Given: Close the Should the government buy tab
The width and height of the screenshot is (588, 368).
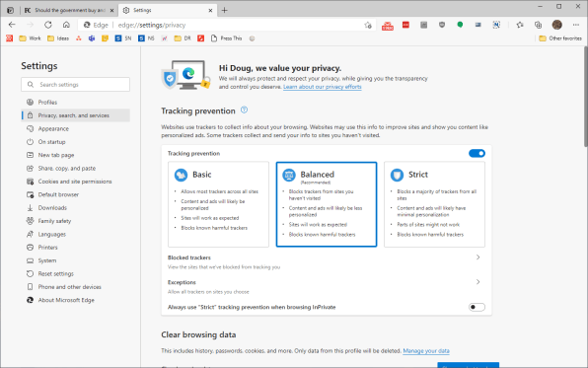Looking at the screenshot, I should point(111,10).
